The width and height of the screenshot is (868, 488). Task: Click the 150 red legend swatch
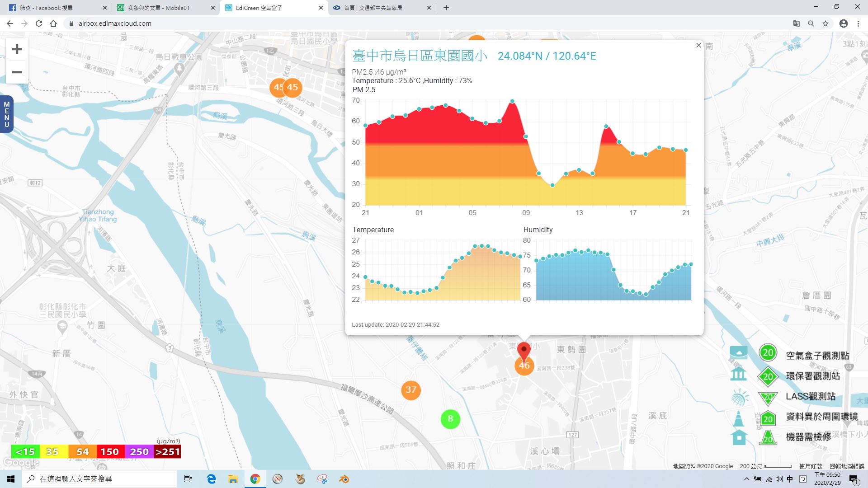click(x=109, y=451)
